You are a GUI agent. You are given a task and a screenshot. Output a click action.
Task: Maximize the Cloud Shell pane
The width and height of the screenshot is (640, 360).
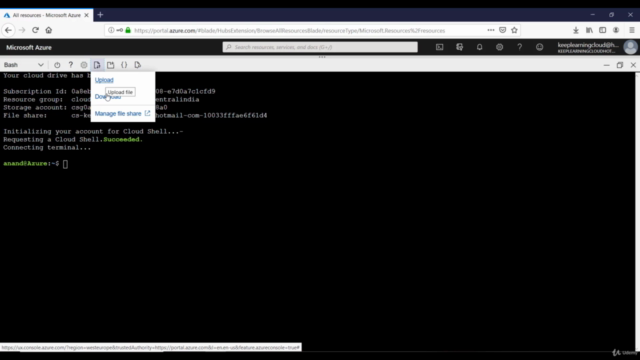620,65
